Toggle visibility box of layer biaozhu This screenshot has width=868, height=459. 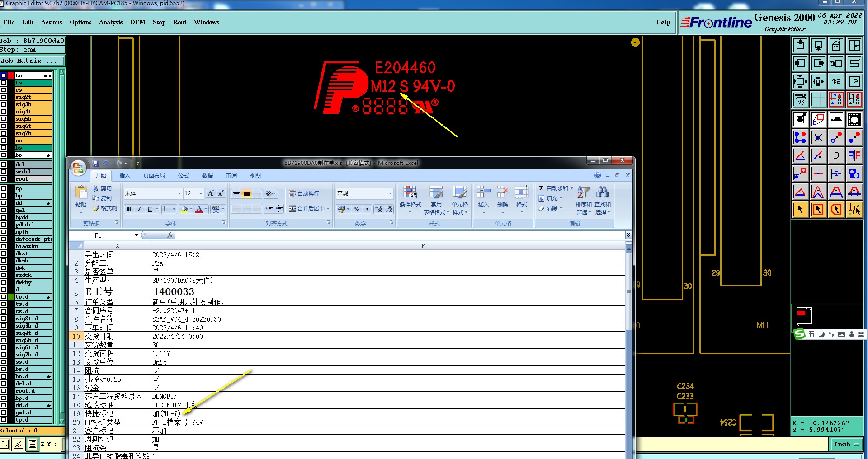pos(4,246)
